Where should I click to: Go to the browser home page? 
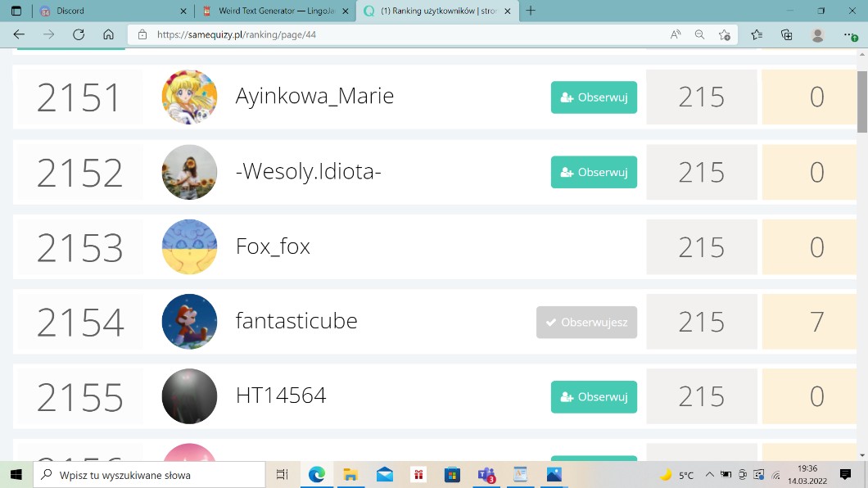click(108, 34)
